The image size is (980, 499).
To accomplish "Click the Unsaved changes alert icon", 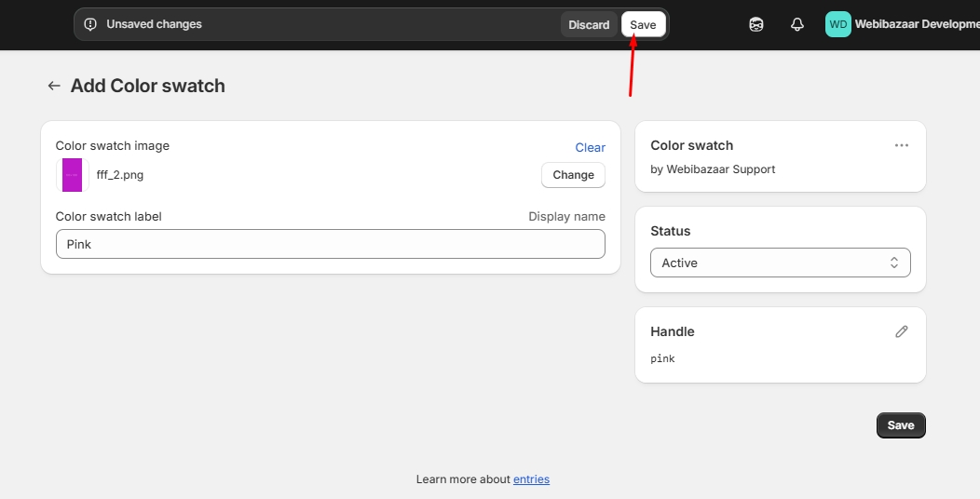I will (x=90, y=24).
